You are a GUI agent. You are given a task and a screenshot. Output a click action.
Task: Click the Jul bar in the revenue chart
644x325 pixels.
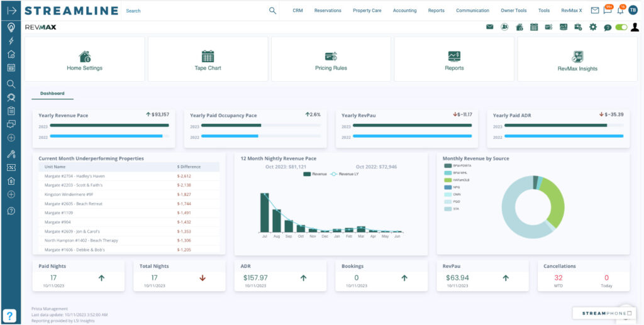pyautogui.click(x=265, y=212)
